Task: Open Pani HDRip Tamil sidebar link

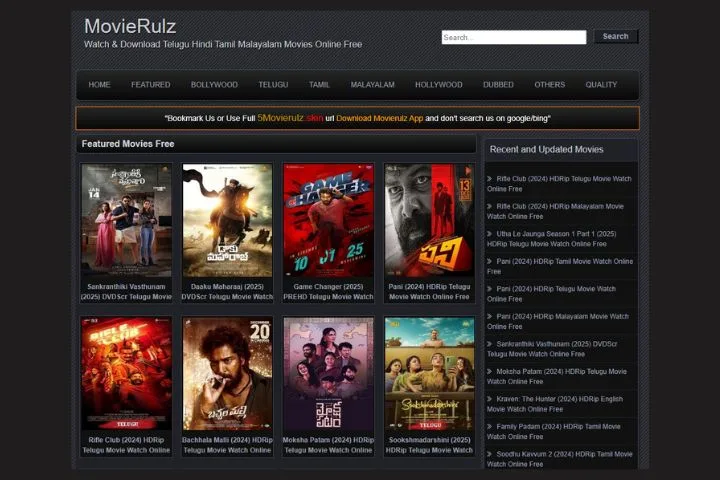Action: pyautogui.click(x=560, y=266)
